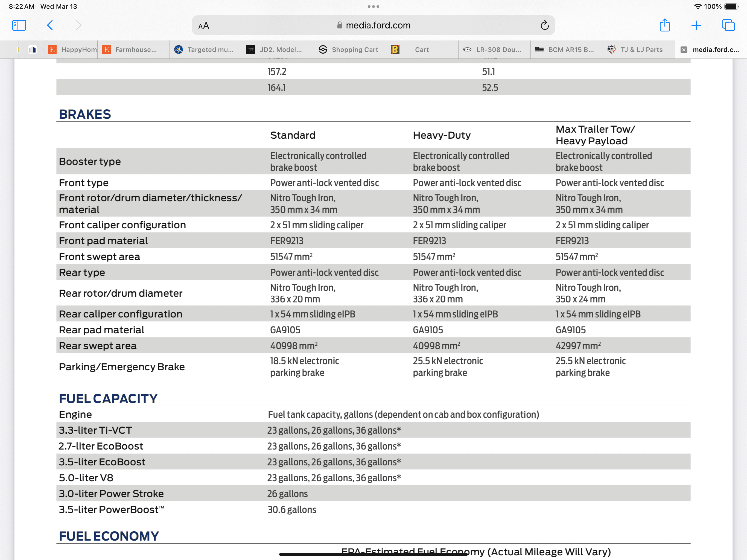
Task: Switch to the Targeted mu... tab
Action: pyautogui.click(x=206, y=50)
